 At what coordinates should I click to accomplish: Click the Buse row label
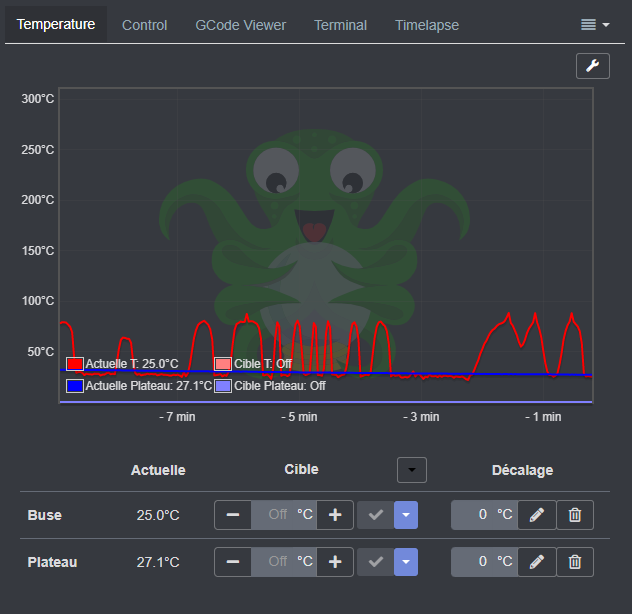pos(45,515)
